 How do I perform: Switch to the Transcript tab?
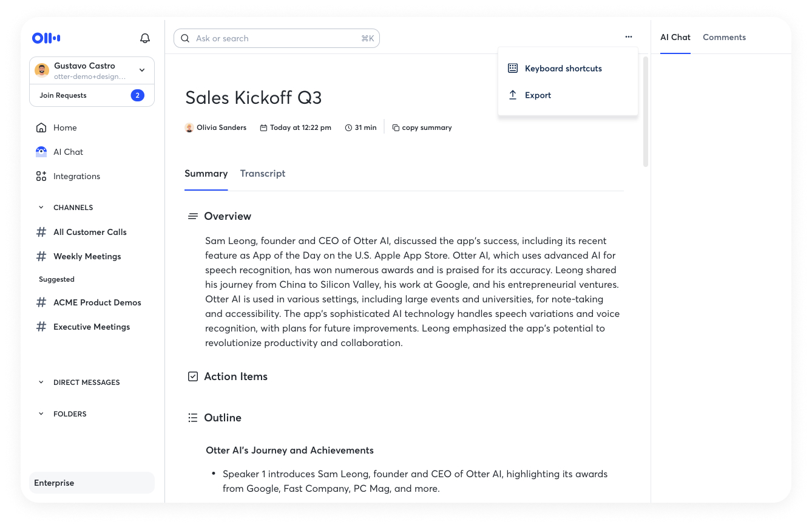point(263,174)
